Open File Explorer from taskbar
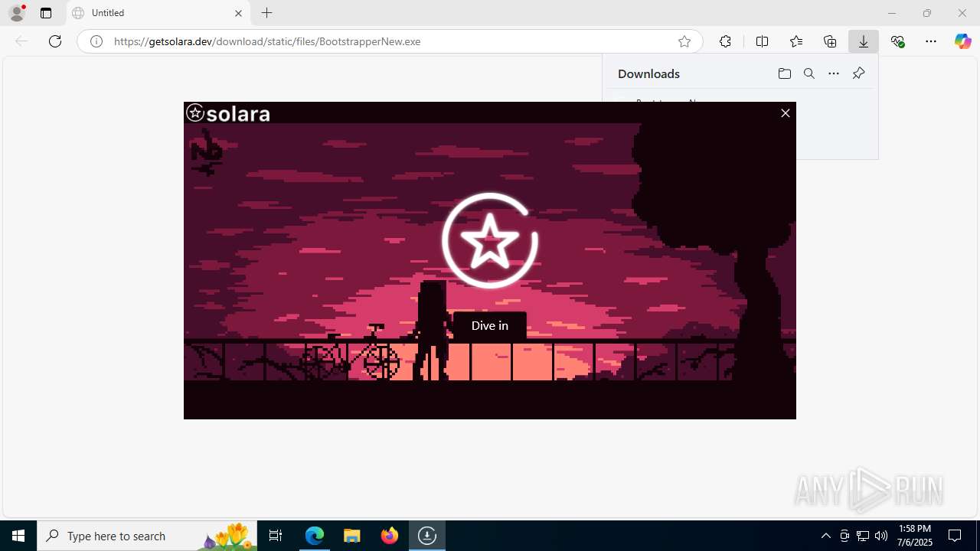Viewport: 980px width, 551px height. (351, 536)
